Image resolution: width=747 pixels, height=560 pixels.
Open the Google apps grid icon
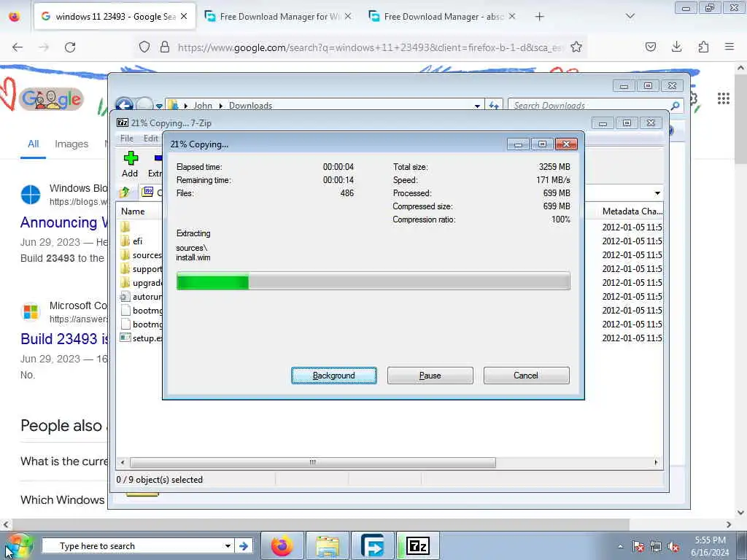click(x=723, y=98)
